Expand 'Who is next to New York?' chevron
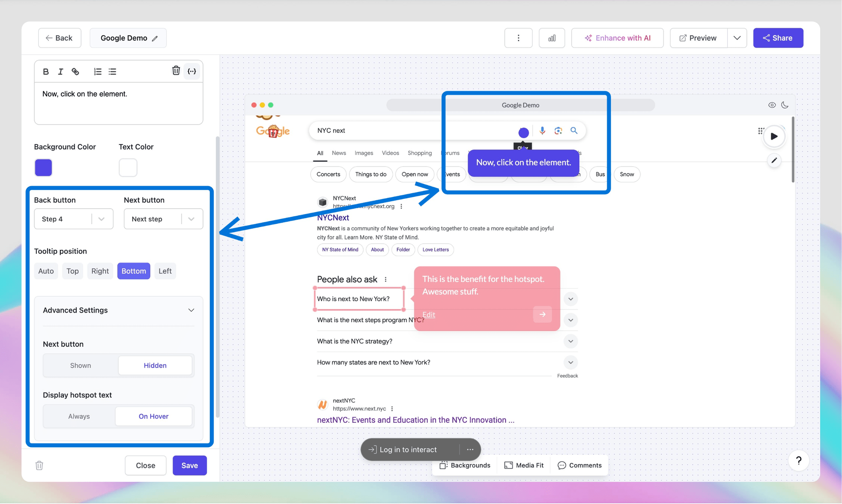842x504 pixels. point(570,299)
